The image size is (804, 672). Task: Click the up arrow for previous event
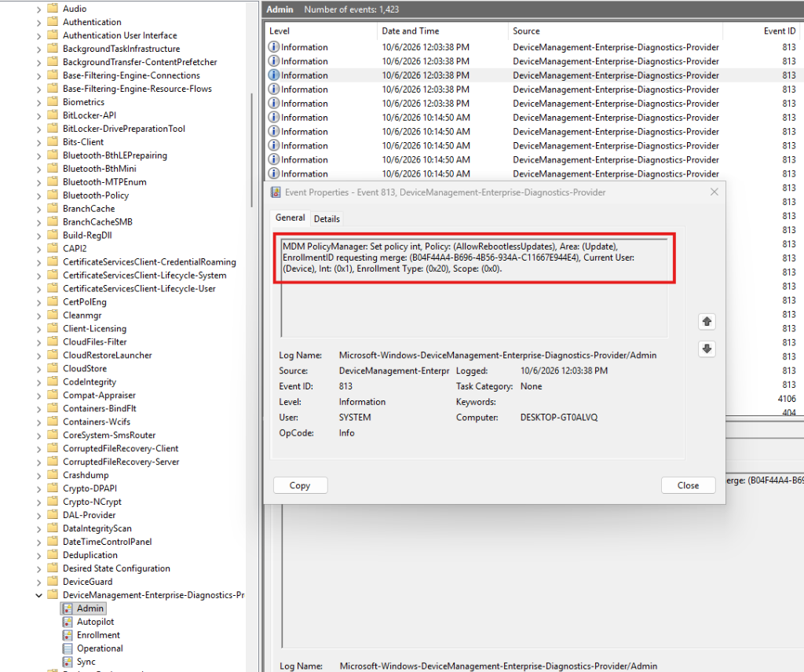tap(707, 322)
